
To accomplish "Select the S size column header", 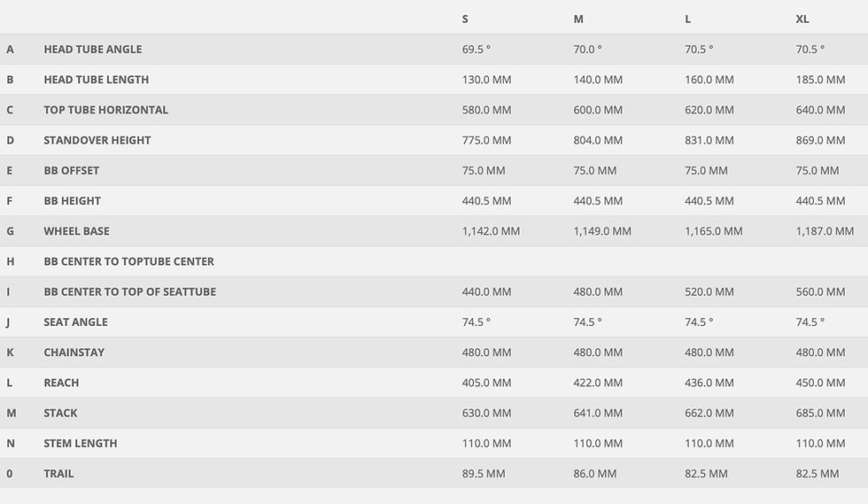I will point(465,19).
